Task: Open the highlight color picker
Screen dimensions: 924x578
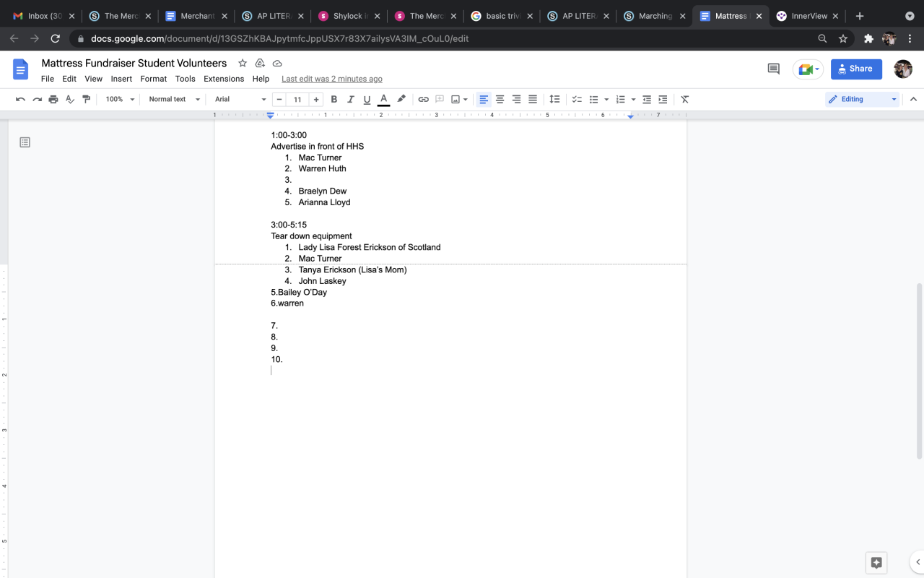Action: tap(401, 99)
